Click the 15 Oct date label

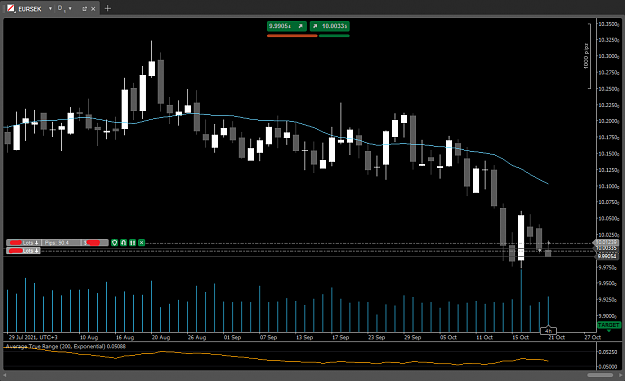point(520,337)
